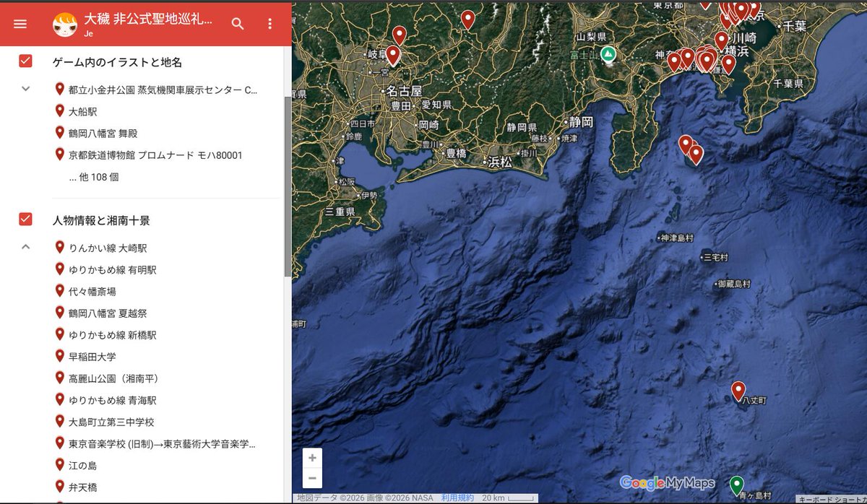Screen dimensions: 867x504
Task: Toggle 人物情報と湘南十景 layer checkbox
Action: click(25, 219)
